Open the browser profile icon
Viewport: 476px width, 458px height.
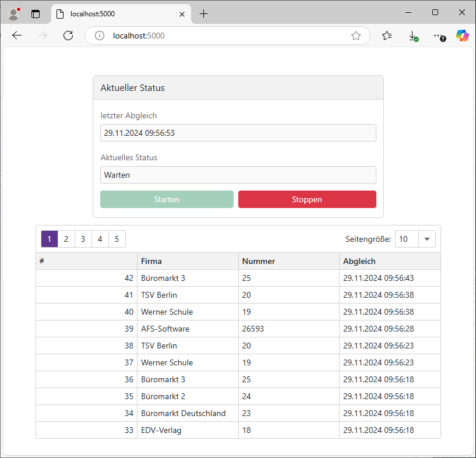click(x=13, y=14)
